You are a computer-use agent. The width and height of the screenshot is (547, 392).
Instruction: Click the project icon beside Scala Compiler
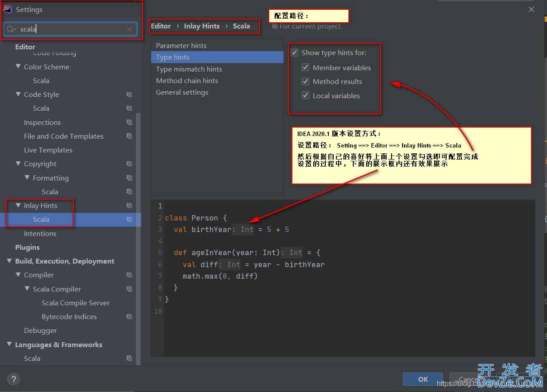(129, 289)
